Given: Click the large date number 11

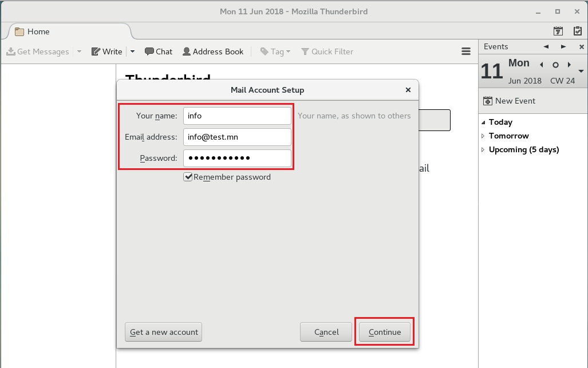Looking at the screenshot, I should click(x=492, y=71).
